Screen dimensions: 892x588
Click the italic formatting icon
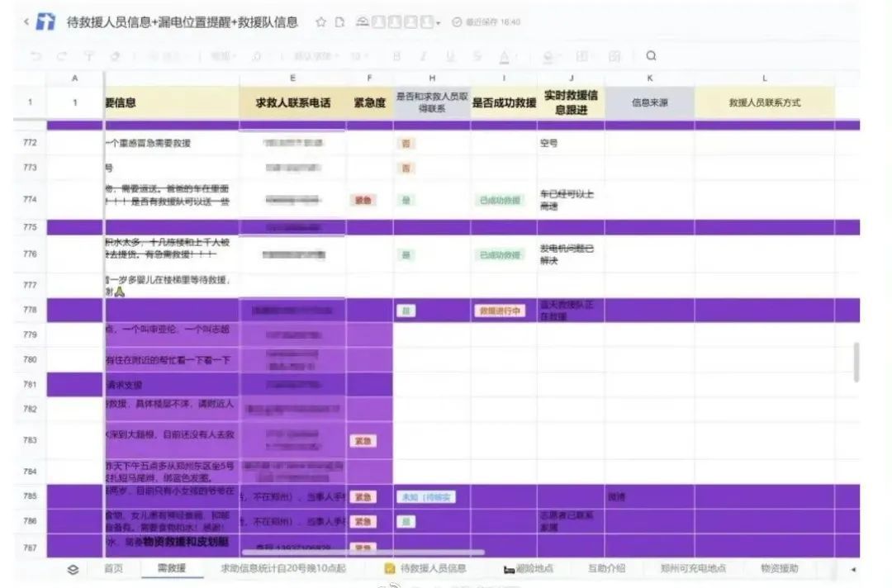coord(423,56)
